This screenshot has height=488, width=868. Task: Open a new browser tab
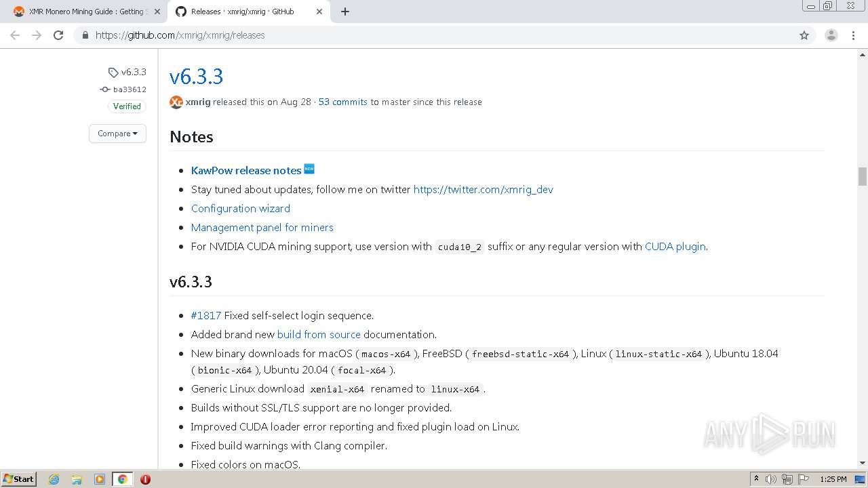click(344, 12)
